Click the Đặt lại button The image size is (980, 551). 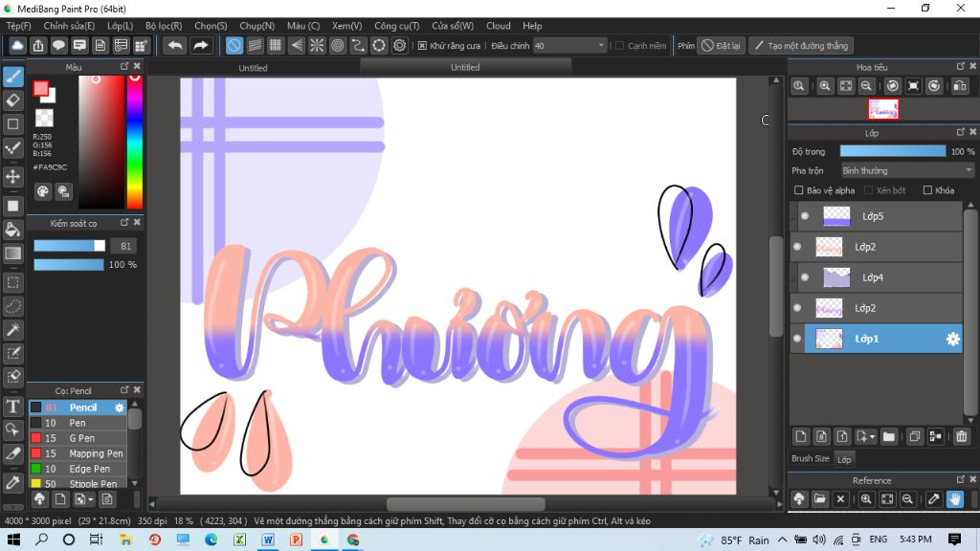pos(722,46)
